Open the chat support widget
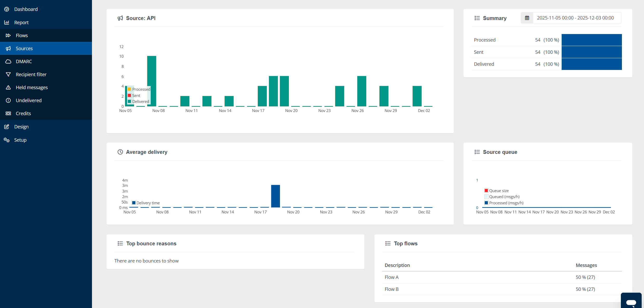This screenshot has height=308, width=644. click(631, 302)
